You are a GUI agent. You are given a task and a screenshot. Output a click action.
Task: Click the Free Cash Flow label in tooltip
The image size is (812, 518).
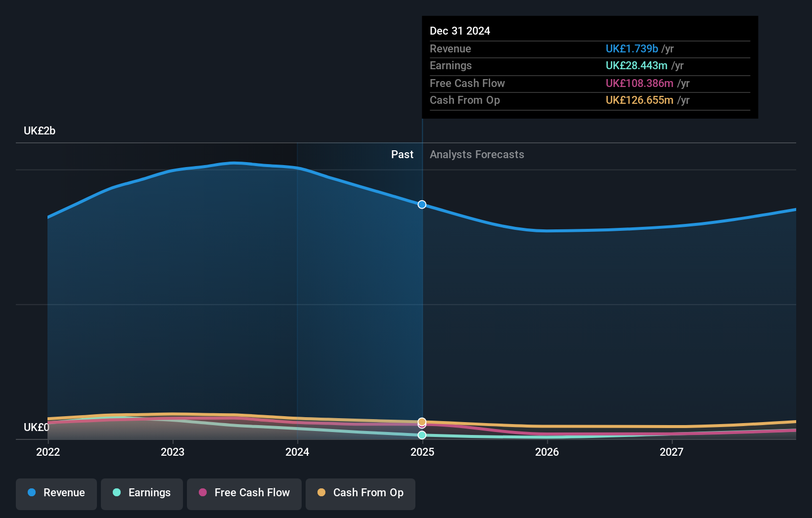(x=467, y=83)
